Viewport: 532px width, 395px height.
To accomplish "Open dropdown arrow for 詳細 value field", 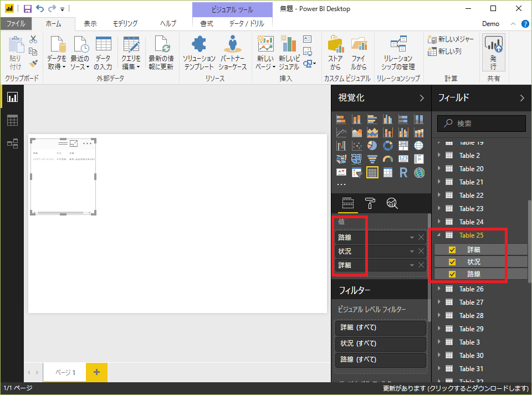I will tap(412, 265).
